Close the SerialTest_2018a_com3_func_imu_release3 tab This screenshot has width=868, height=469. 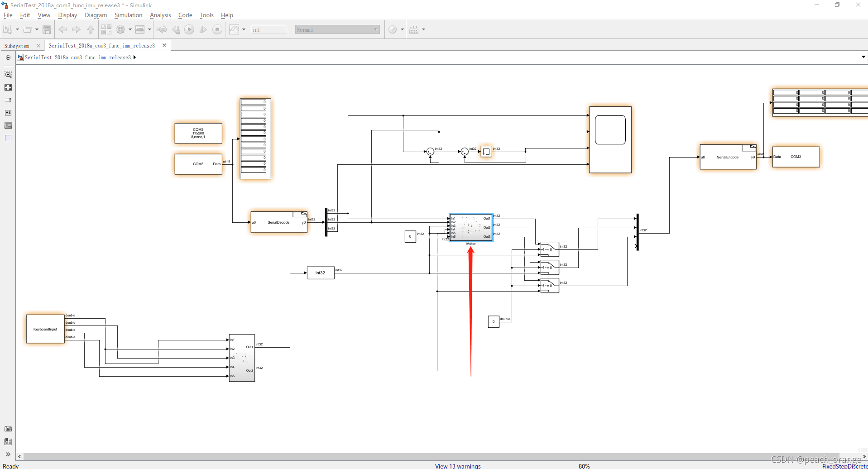164,45
